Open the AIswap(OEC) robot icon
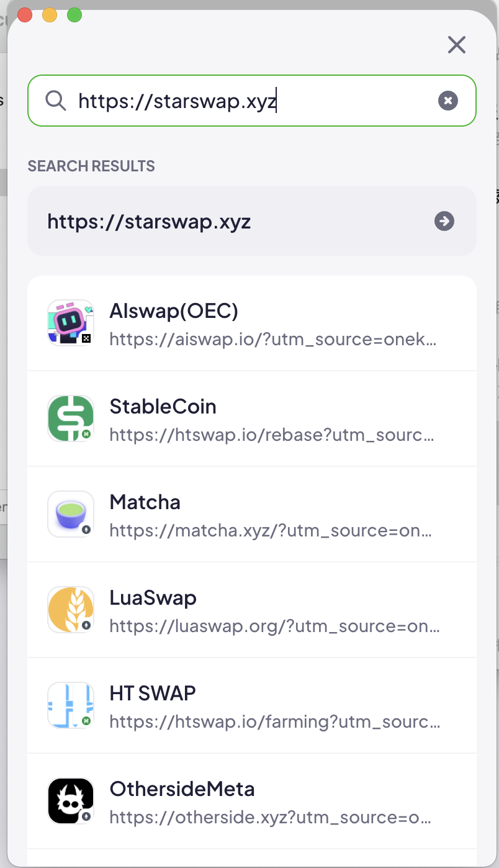Image resolution: width=499 pixels, height=868 pixels. click(x=71, y=323)
